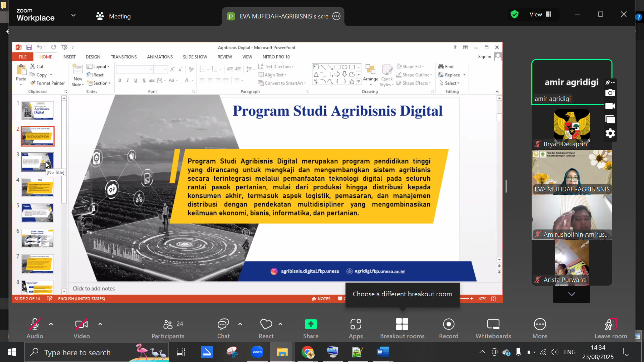The width and height of the screenshot is (644, 362).
Task: Expand audio options arrow next to Audio
Action: tap(51, 324)
